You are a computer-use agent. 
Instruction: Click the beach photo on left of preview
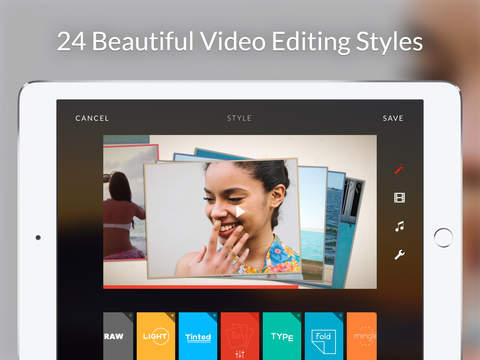124,203
